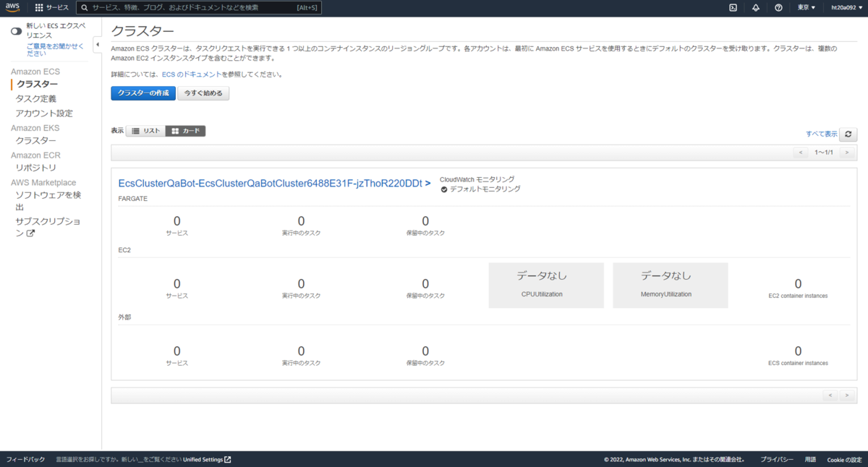Click the すべて表示 link

pyautogui.click(x=822, y=134)
